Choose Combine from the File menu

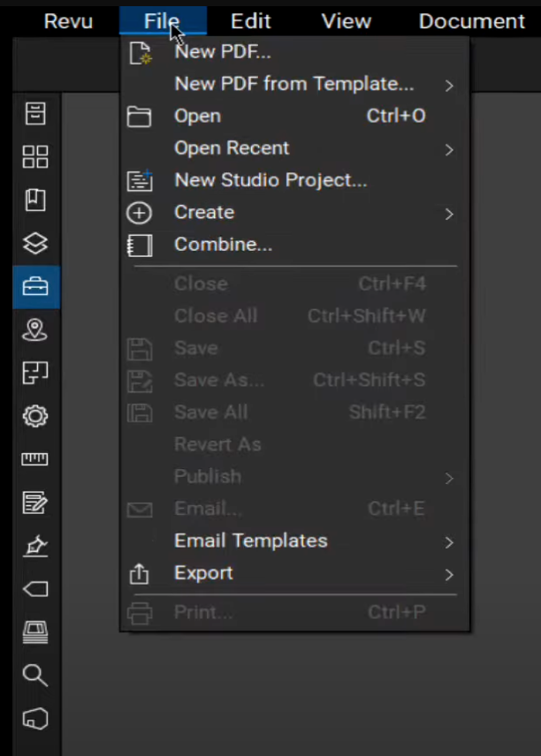pyautogui.click(x=223, y=245)
